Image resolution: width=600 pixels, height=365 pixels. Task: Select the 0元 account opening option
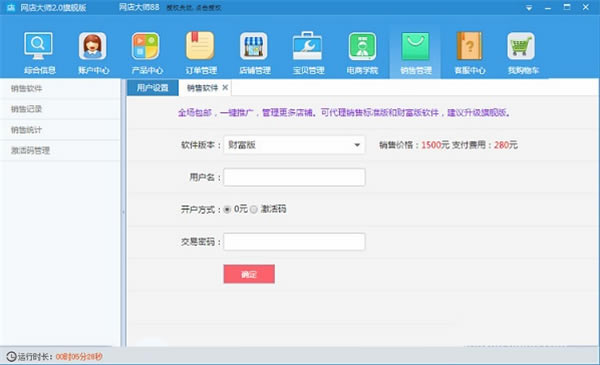click(227, 210)
